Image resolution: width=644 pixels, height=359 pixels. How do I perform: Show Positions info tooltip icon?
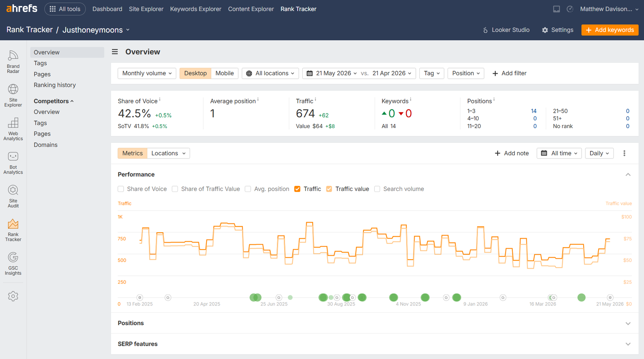coord(494,99)
